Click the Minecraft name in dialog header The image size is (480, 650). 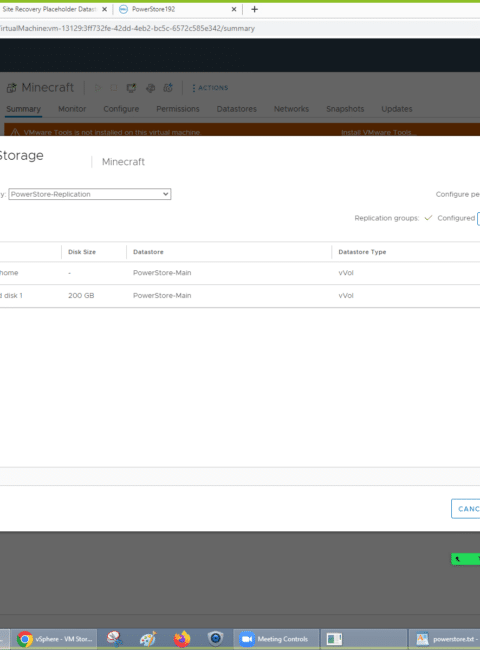pyautogui.click(x=123, y=162)
